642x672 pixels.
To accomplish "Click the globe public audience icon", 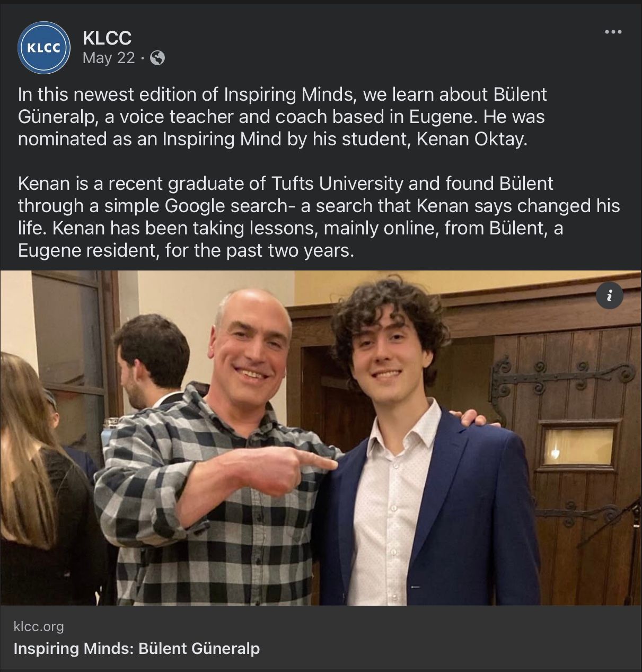I will (157, 58).
